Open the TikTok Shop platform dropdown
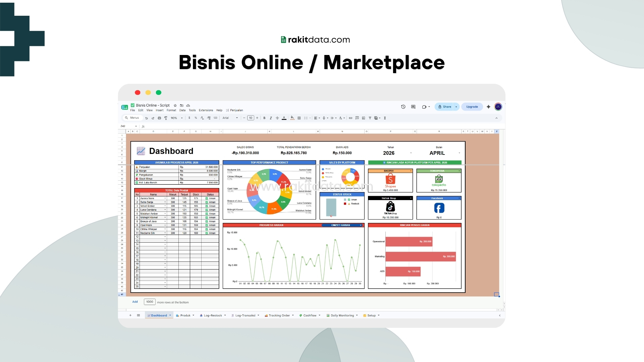The height and width of the screenshot is (362, 644). [x=411, y=198]
